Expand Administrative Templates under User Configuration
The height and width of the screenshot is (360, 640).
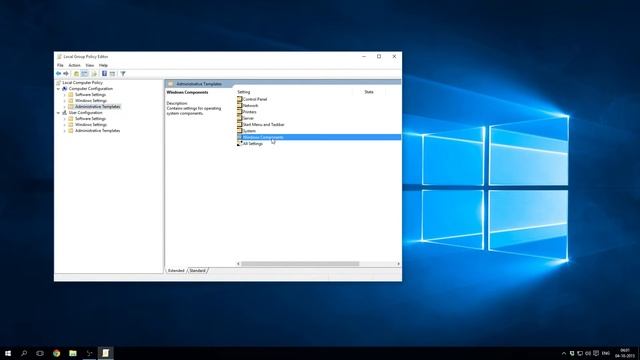pos(64,131)
